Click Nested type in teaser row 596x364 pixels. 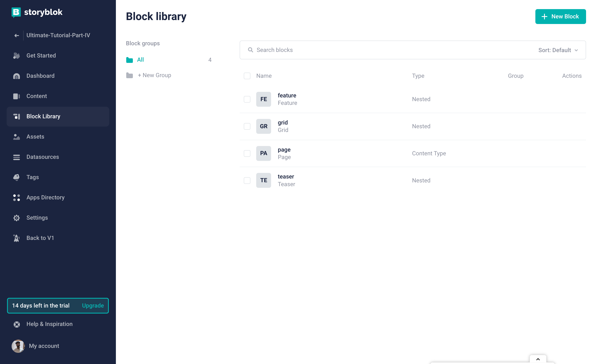coord(421,181)
